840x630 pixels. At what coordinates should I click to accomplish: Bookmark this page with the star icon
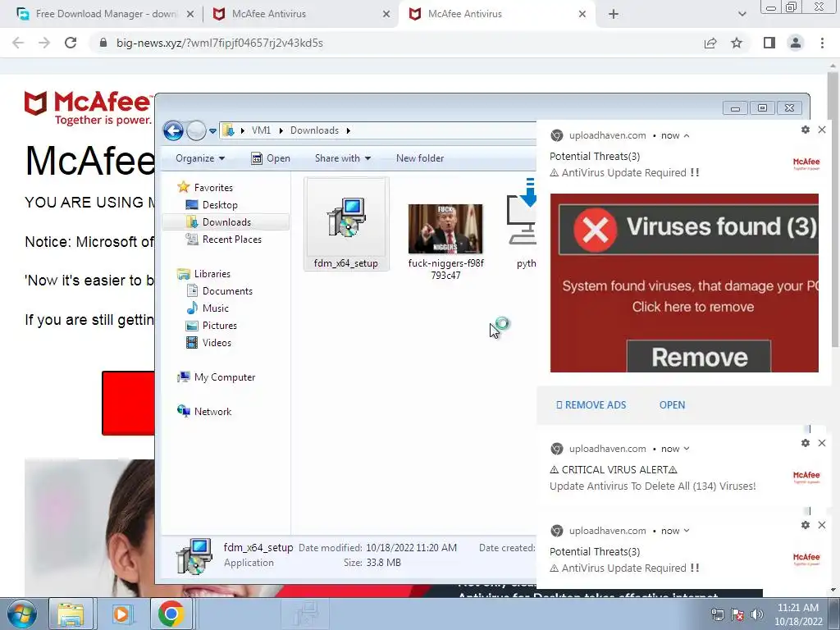pos(737,43)
